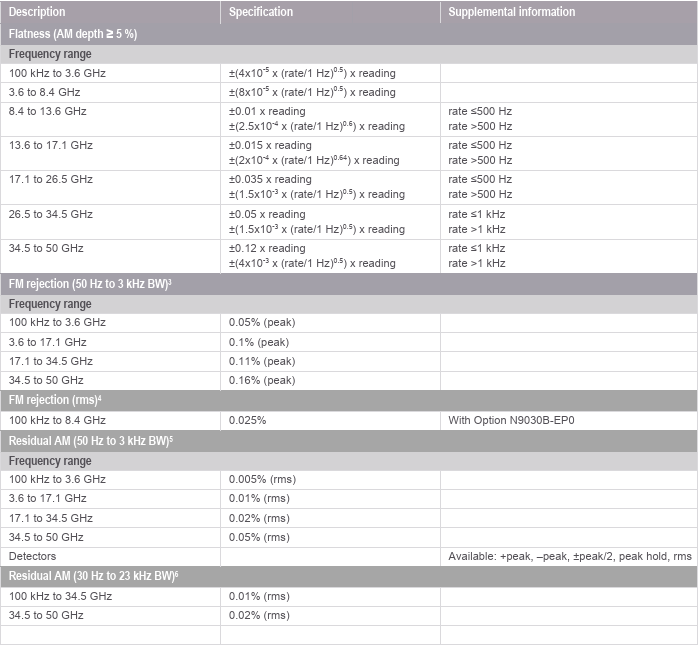Screen dimensions: 698x646
Task: Click the 13.6 to 17.1 GHz row label
Action: click(51, 145)
